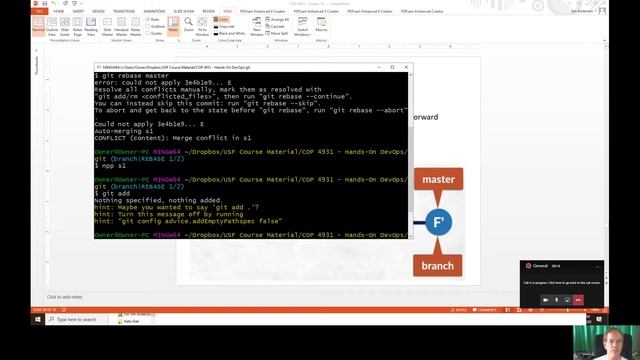
Task: Enable the Gridlines checkbox
Action: pos(156,27)
